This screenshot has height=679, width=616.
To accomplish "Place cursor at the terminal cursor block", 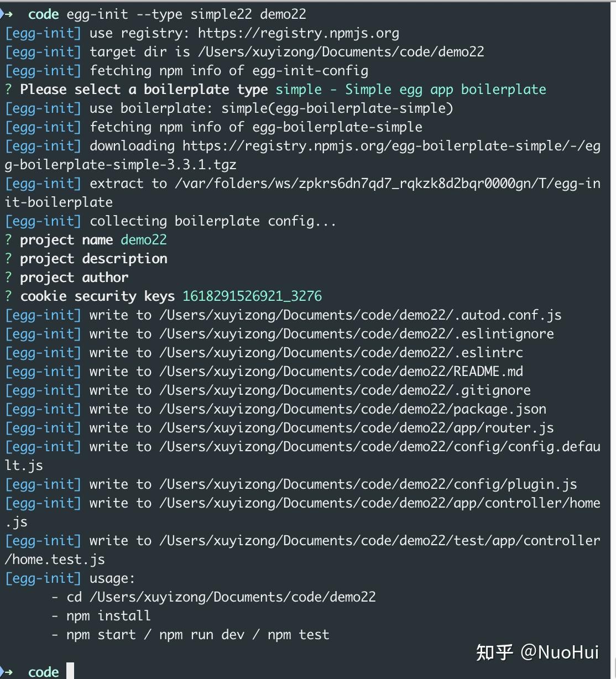I will click(70, 671).
